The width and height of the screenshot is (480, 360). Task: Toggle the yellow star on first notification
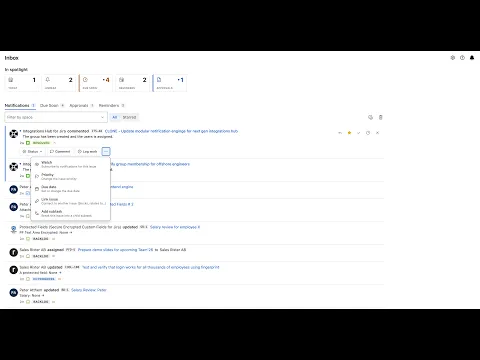[349, 133]
